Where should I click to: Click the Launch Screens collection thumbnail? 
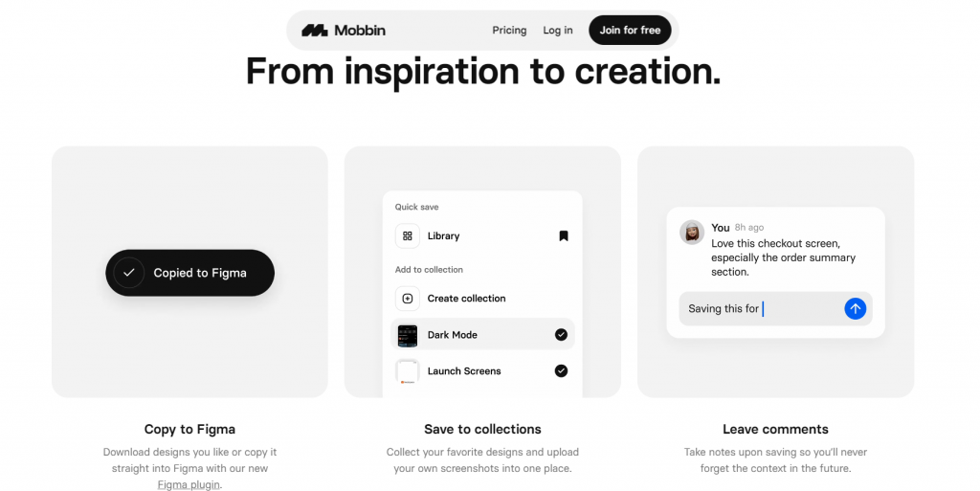408,371
